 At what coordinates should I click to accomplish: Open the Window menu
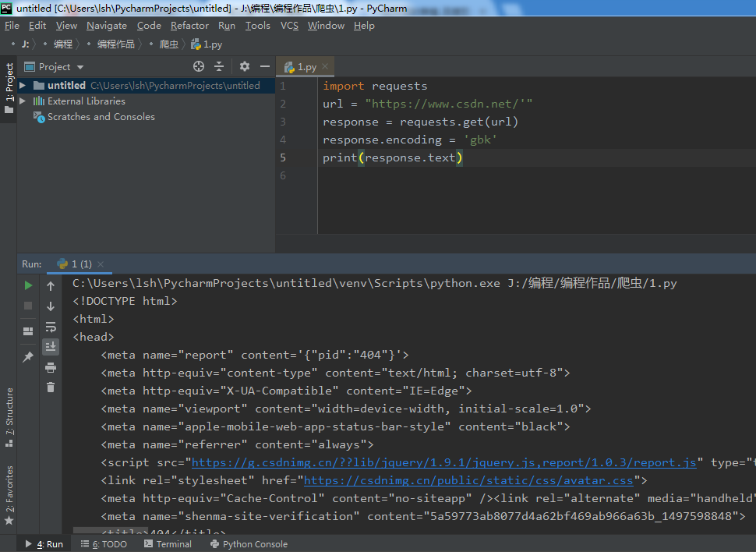[x=326, y=26]
